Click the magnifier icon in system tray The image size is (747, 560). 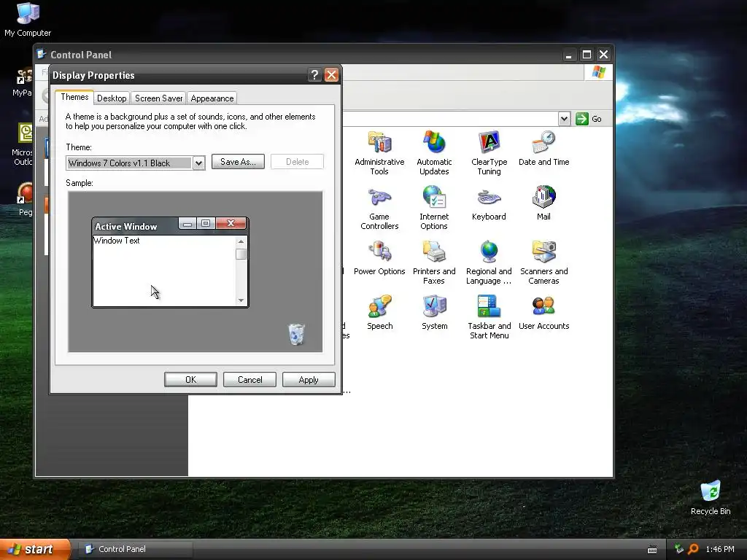(693, 549)
